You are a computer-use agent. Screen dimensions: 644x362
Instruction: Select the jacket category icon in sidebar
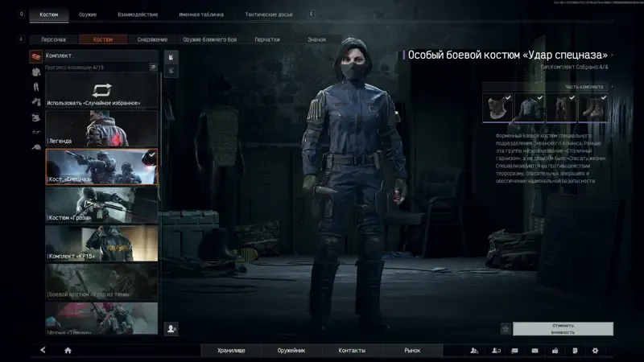pos(35,72)
